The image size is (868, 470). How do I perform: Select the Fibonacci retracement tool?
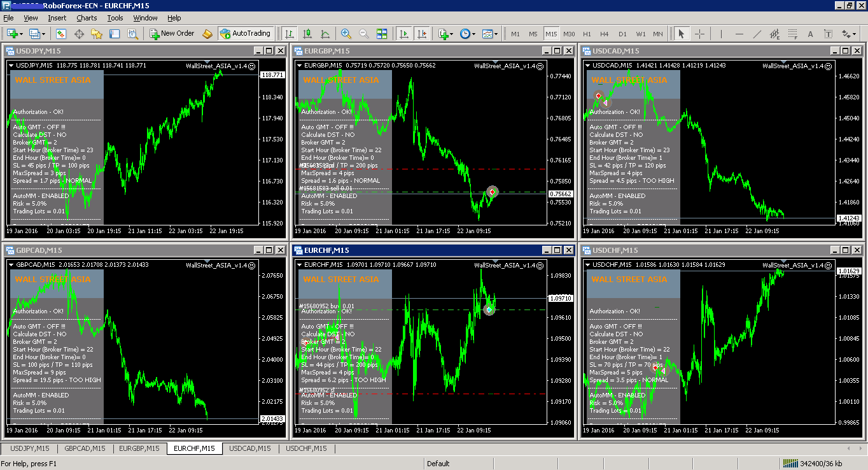(x=792, y=34)
